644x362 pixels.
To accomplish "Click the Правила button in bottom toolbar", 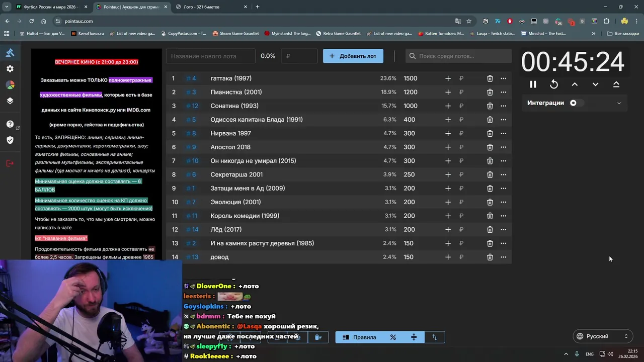I will [x=359, y=337].
